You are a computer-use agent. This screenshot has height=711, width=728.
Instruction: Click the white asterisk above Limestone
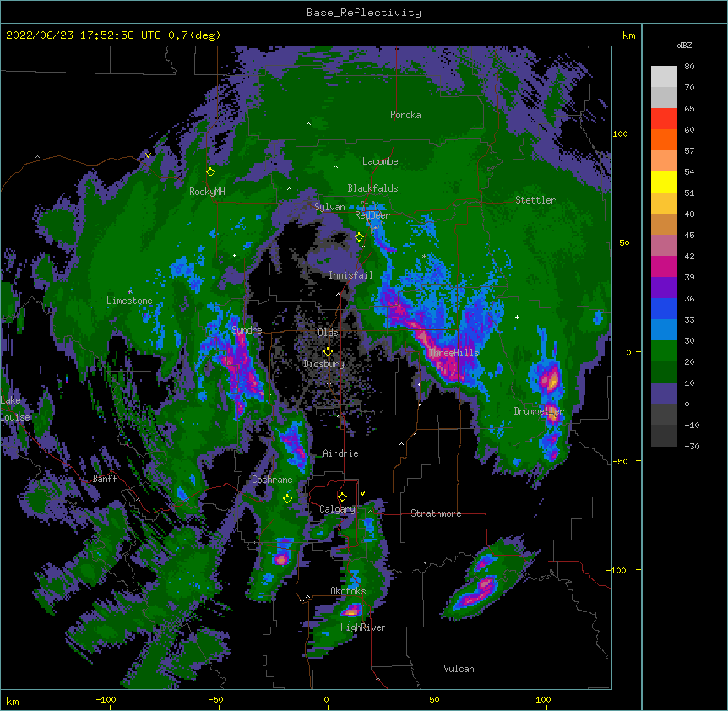point(130,292)
